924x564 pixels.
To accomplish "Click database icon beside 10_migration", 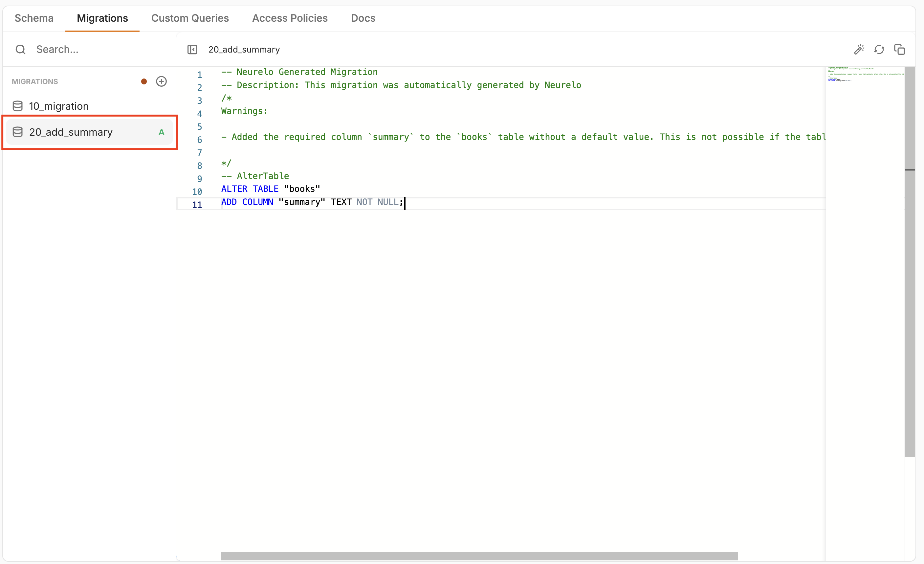I will point(18,106).
